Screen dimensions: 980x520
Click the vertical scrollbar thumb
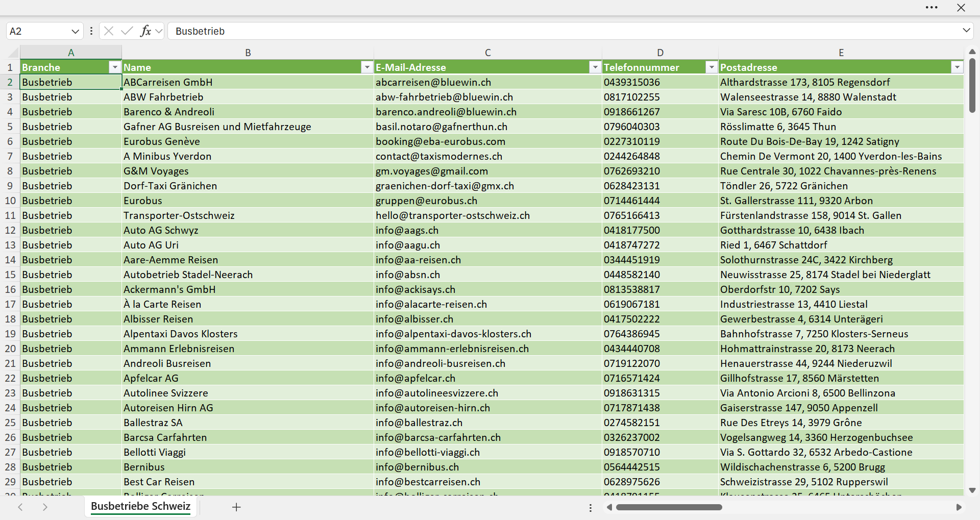[x=972, y=85]
